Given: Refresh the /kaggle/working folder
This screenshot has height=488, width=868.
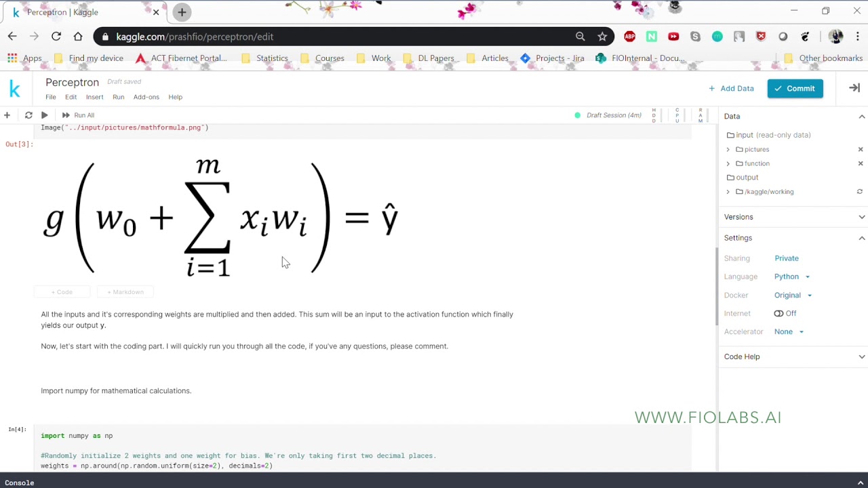Looking at the screenshot, I should click(860, 192).
